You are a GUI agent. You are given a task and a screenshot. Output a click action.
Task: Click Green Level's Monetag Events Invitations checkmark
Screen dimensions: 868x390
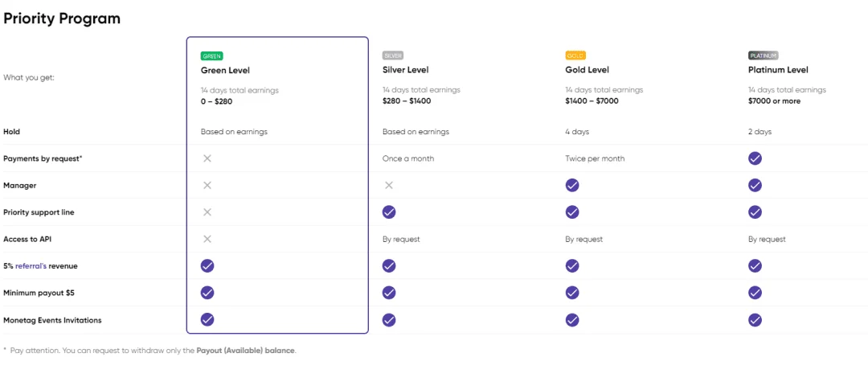207,320
